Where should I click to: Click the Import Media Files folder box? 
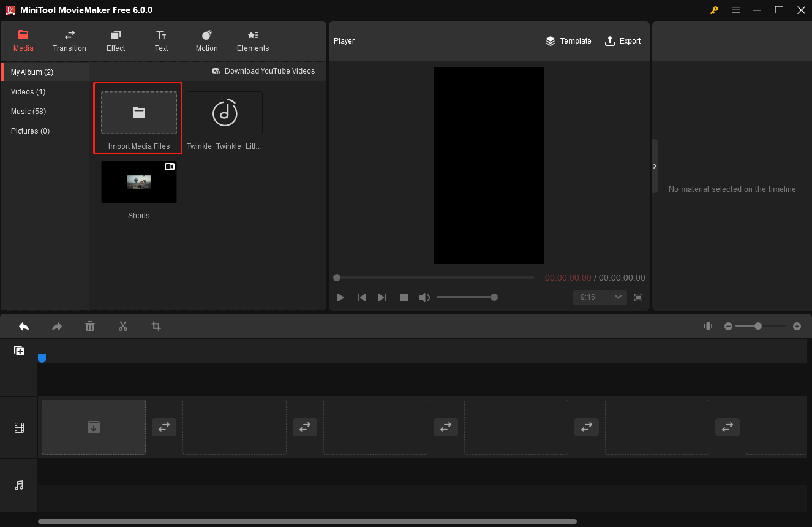tap(139, 113)
